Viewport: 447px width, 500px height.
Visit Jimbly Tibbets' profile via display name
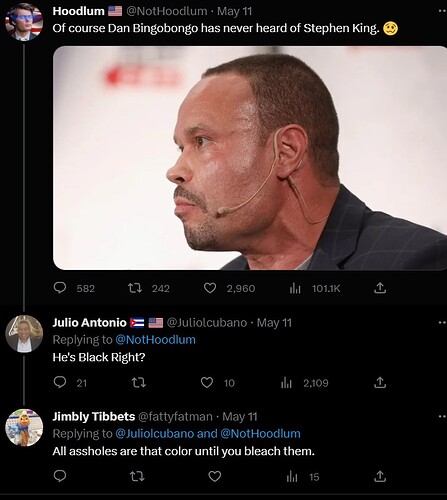point(94,417)
